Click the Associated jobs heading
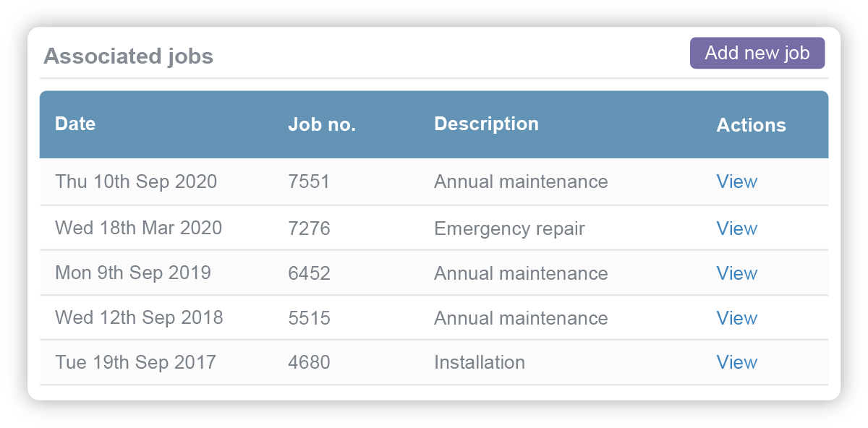Screen dimensions: 868x428 [128, 56]
